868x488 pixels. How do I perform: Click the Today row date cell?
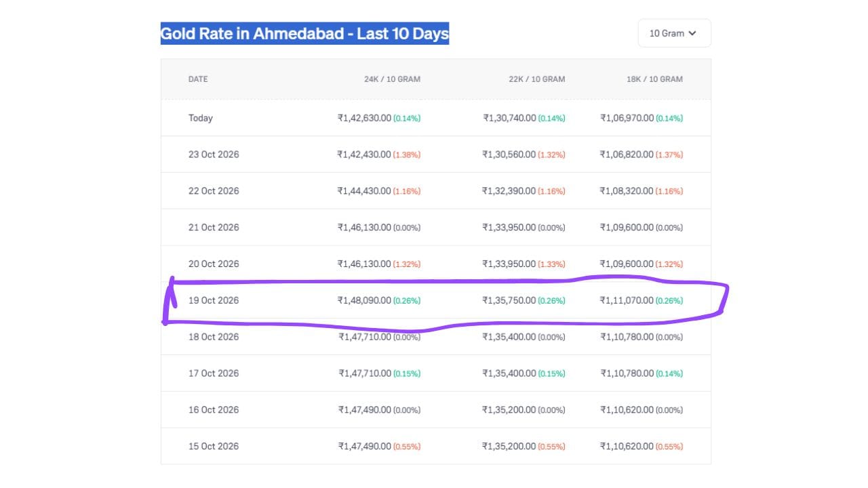pyautogui.click(x=201, y=118)
